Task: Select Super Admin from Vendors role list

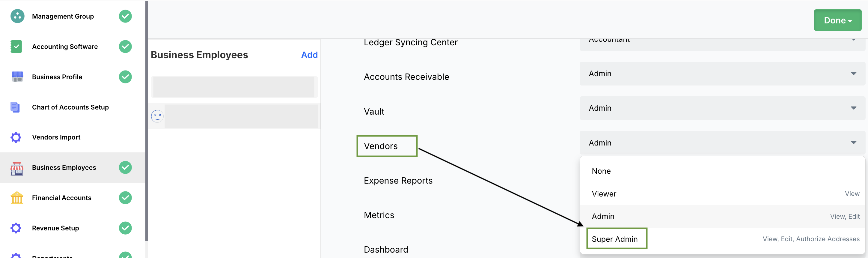Action: pyautogui.click(x=615, y=239)
